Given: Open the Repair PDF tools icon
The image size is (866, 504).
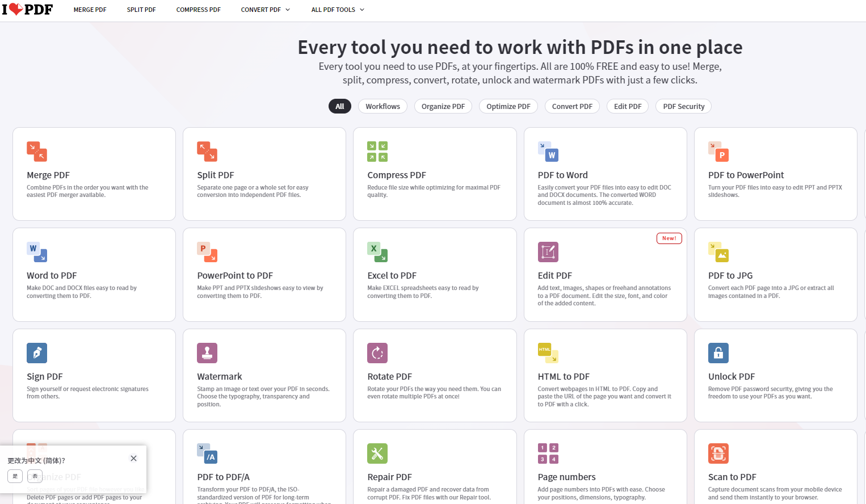Looking at the screenshot, I should [377, 453].
